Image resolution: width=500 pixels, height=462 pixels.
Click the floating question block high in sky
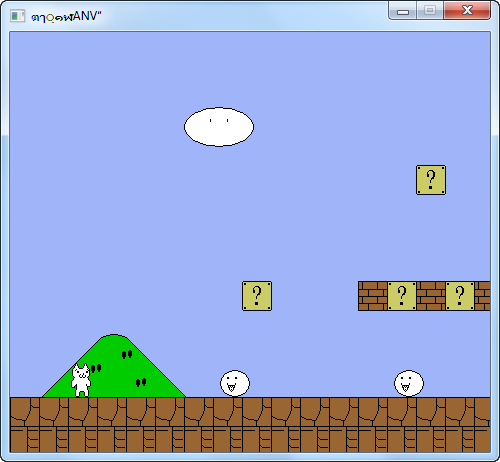[x=431, y=180]
